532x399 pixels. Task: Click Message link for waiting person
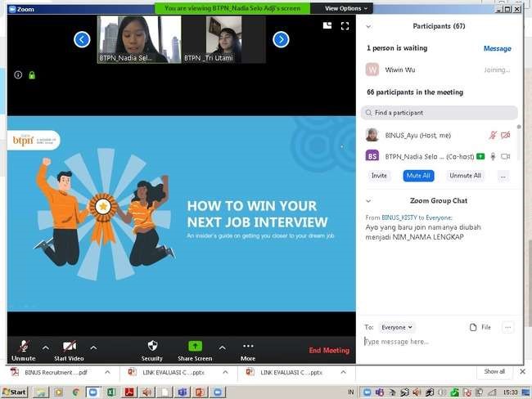498,48
